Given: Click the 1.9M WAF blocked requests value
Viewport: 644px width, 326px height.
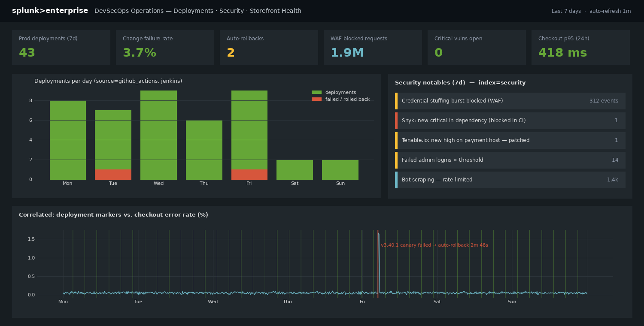Looking at the screenshot, I should [347, 53].
